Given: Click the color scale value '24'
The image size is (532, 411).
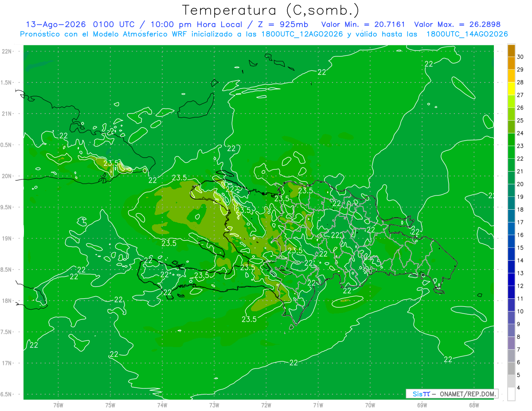Looking at the screenshot, I should point(520,133).
